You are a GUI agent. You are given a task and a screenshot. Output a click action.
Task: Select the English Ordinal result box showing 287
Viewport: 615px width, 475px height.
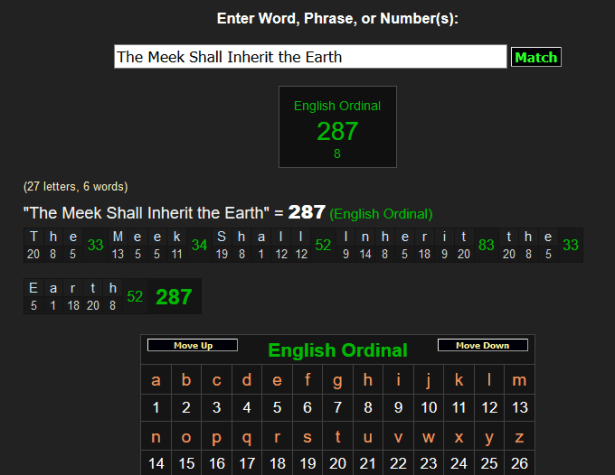pyautogui.click(x=337, y=126)
